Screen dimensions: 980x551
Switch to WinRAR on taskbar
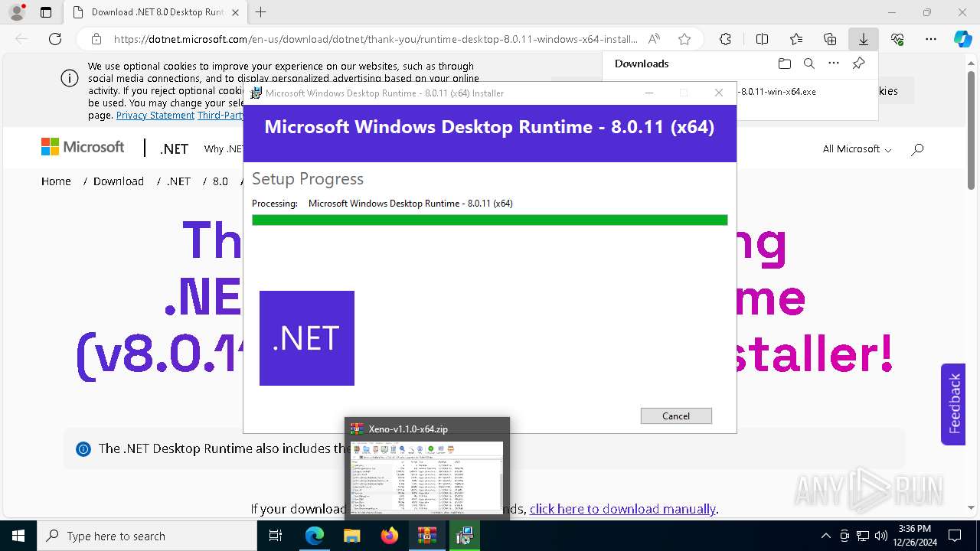[x=427, y=536]
